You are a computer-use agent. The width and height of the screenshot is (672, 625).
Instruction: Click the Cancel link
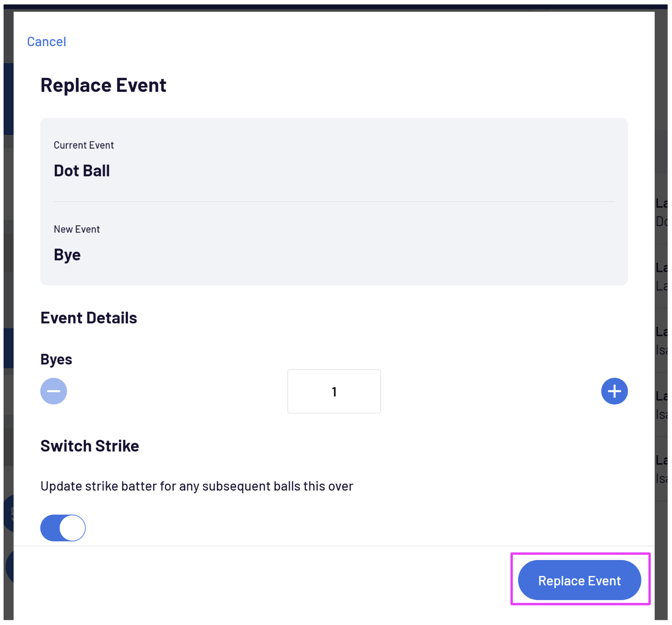(46, 42)
